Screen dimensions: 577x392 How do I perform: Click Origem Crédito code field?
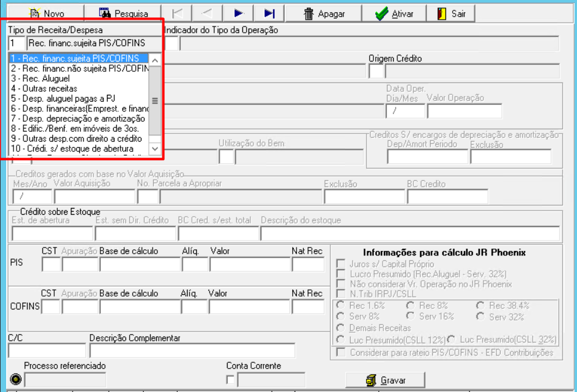pos(376,71)
